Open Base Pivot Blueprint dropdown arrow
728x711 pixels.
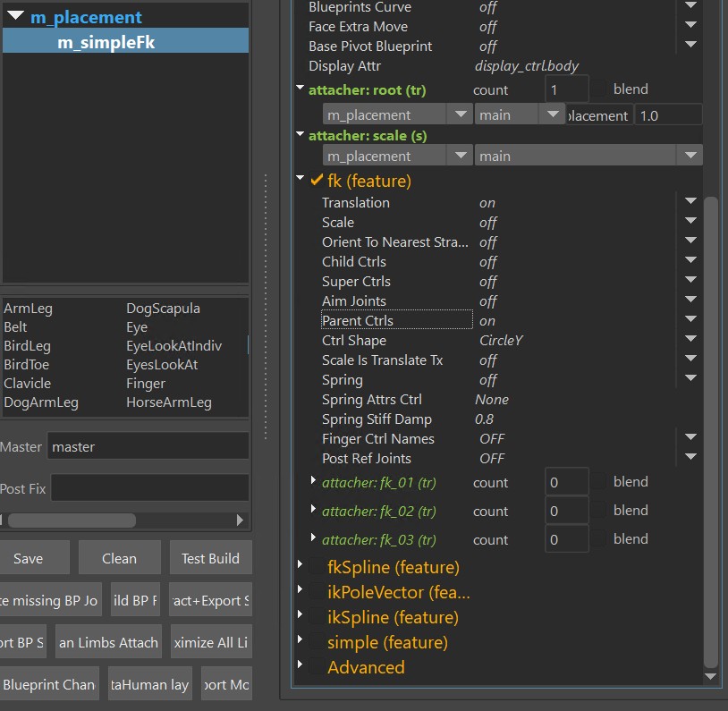point(690,44)
